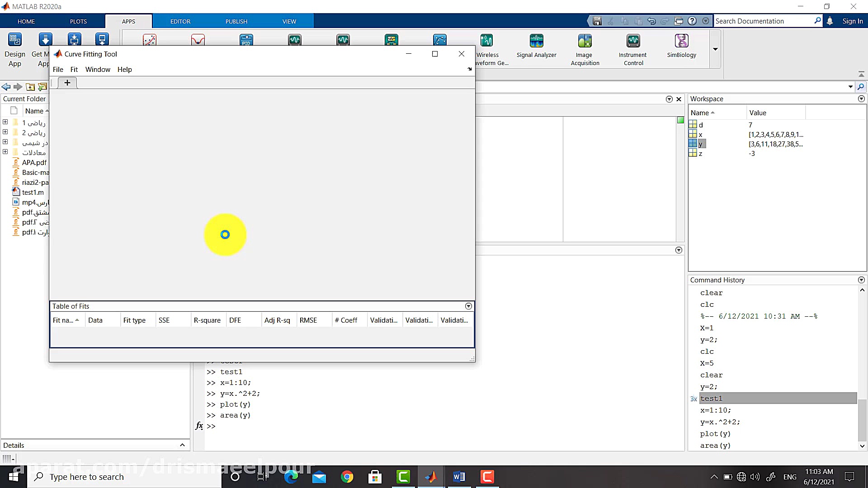Click the Get More Apps download icon

click(x=45, y=40)
